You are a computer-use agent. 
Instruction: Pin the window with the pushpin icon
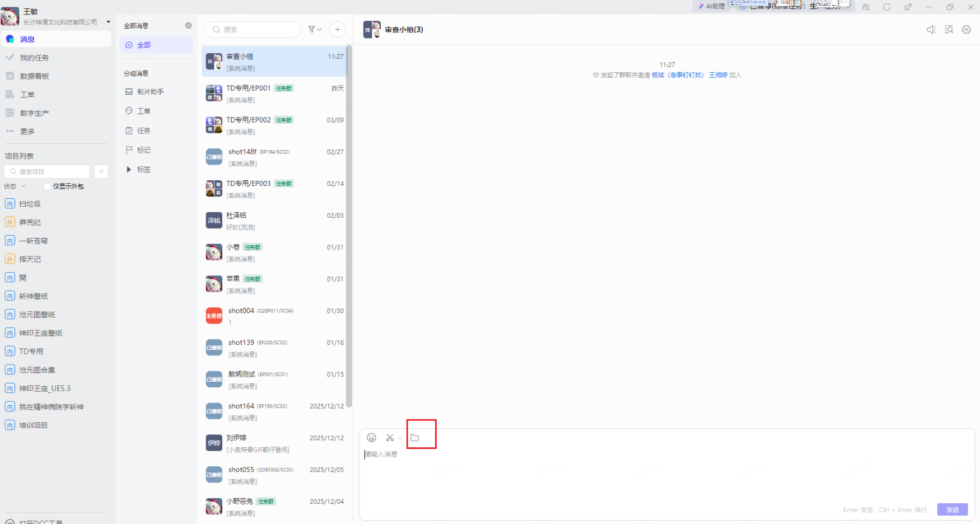pos(908,7)
